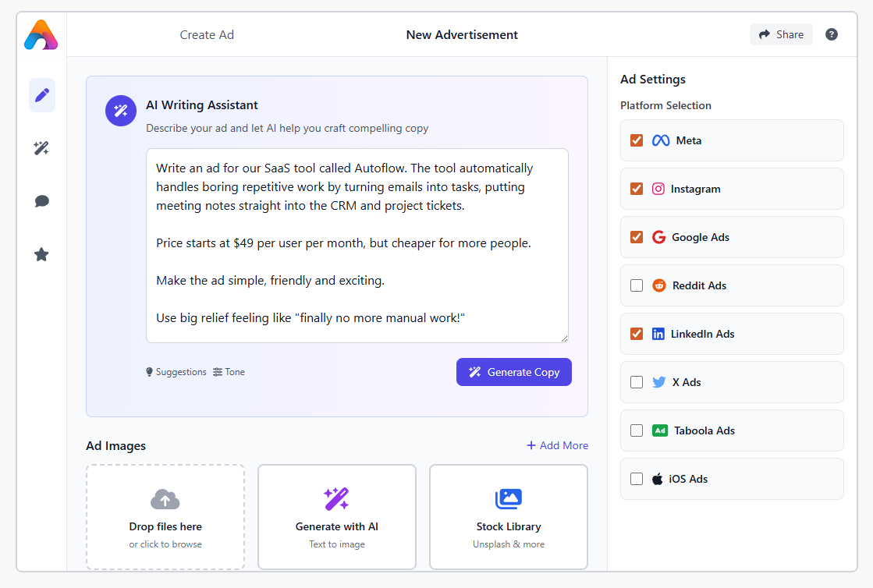Open the Stock Library image tile
Image resolution: width=873 pixels, height=588 pixels.
click(509, 517)
